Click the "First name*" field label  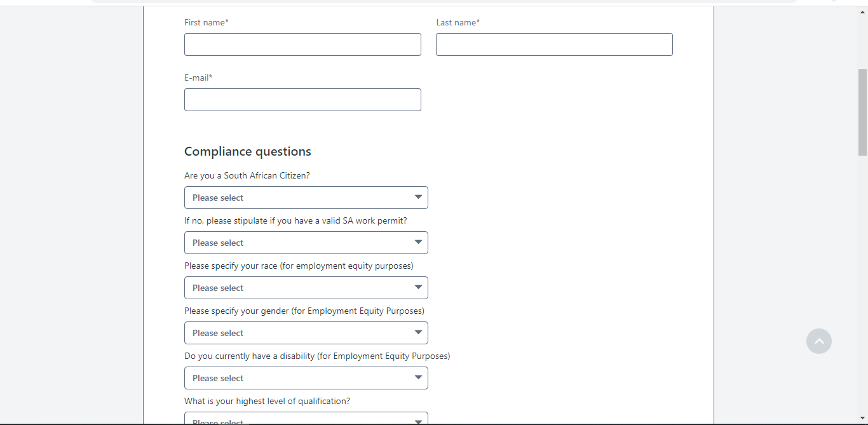207,22
